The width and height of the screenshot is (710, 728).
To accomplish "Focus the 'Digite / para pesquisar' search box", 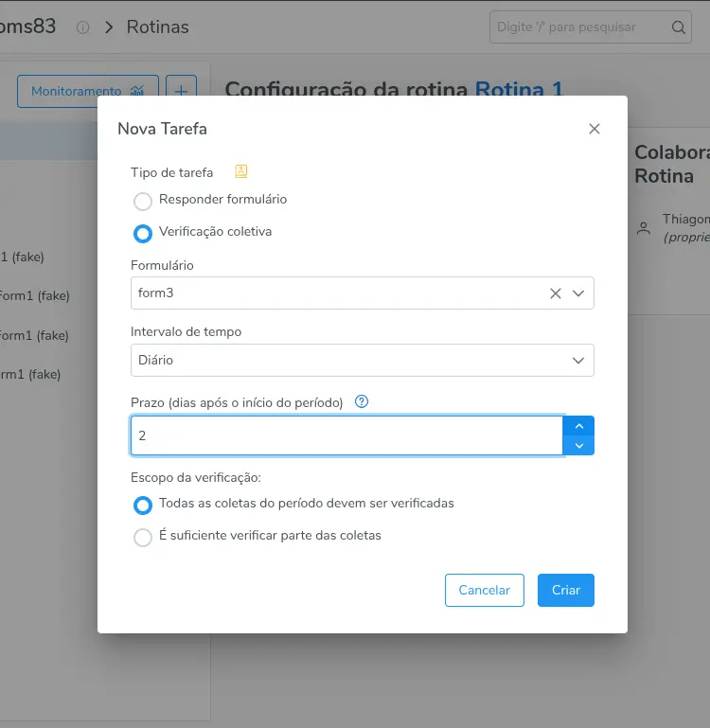I will (590, 27).
